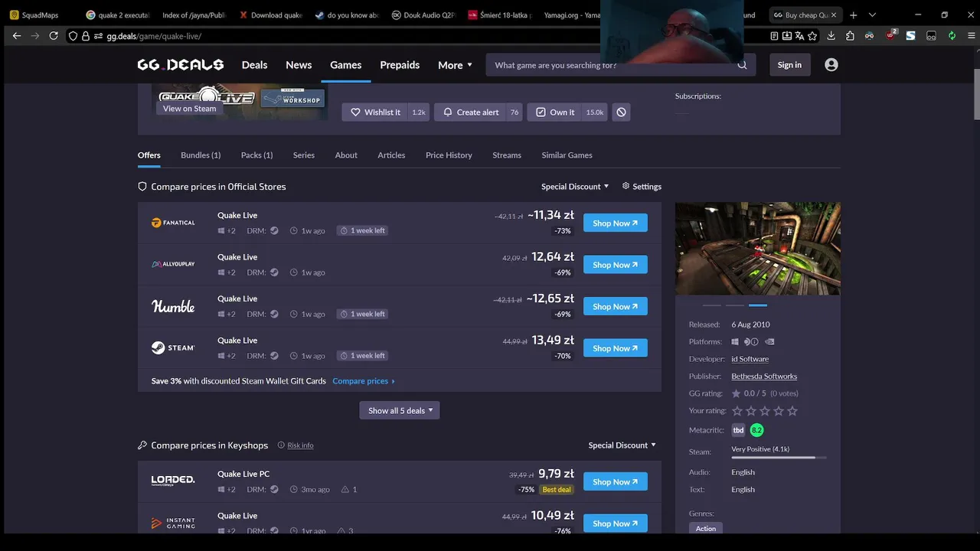Click the ignore game circle-slash icon

click(621, 112)
